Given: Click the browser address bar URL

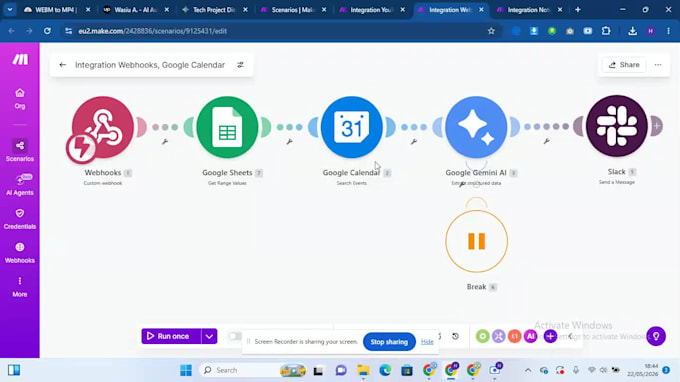Looking at the screenshot, I should coord(153,31).
